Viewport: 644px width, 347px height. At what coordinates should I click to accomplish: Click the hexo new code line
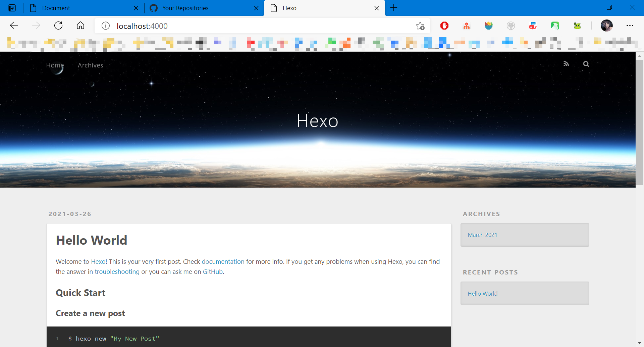click(x=114, y=339)
